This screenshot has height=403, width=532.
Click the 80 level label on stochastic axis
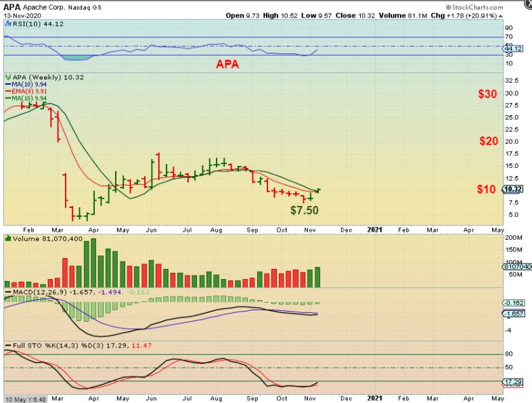click(508, 354)
